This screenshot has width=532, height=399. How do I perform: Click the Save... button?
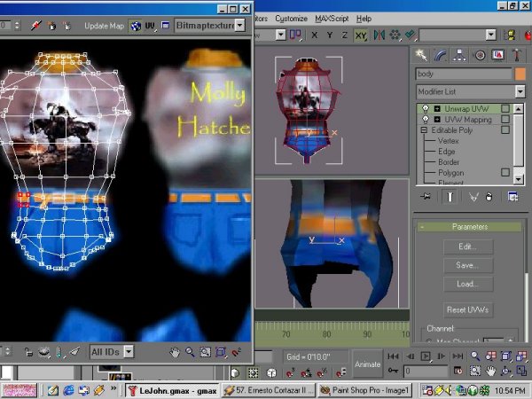click(468, 265)
